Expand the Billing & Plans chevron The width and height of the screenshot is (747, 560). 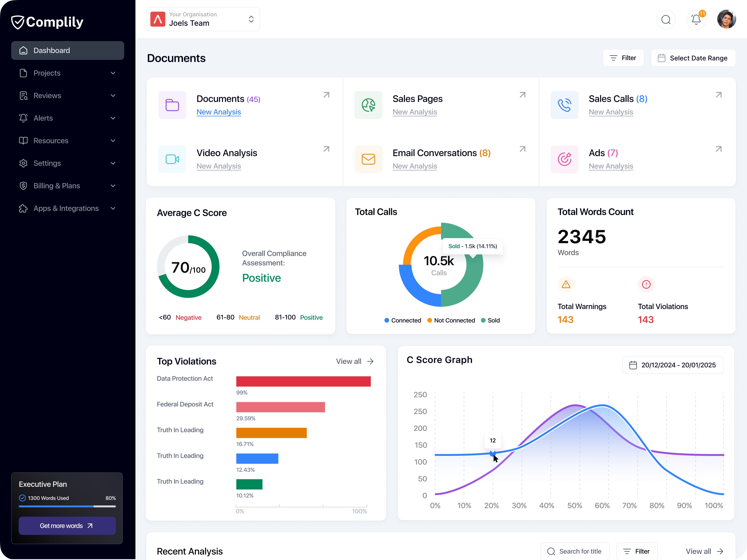click(113, 186)
